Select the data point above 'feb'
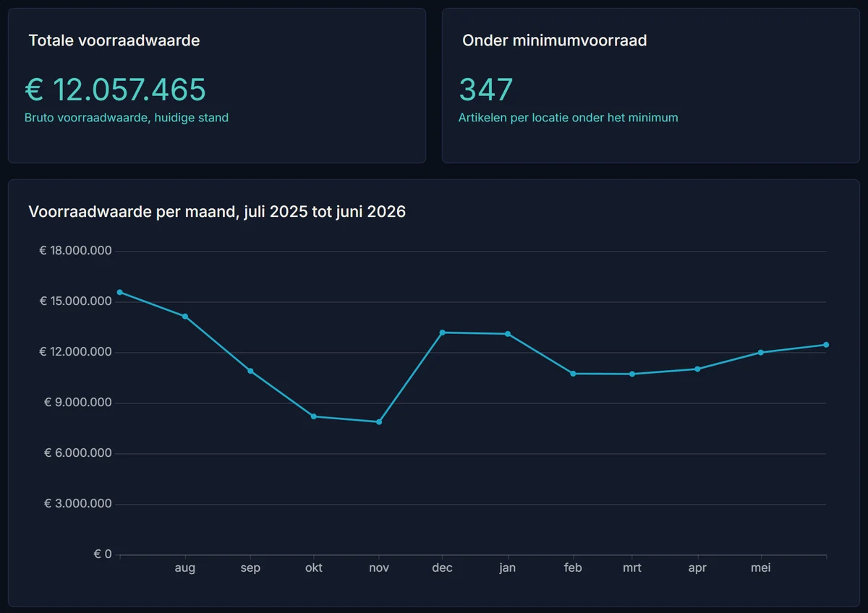Image resolution: width=868 pixels, height=613 pixels. pyautogui.click(x=573, y=374)
